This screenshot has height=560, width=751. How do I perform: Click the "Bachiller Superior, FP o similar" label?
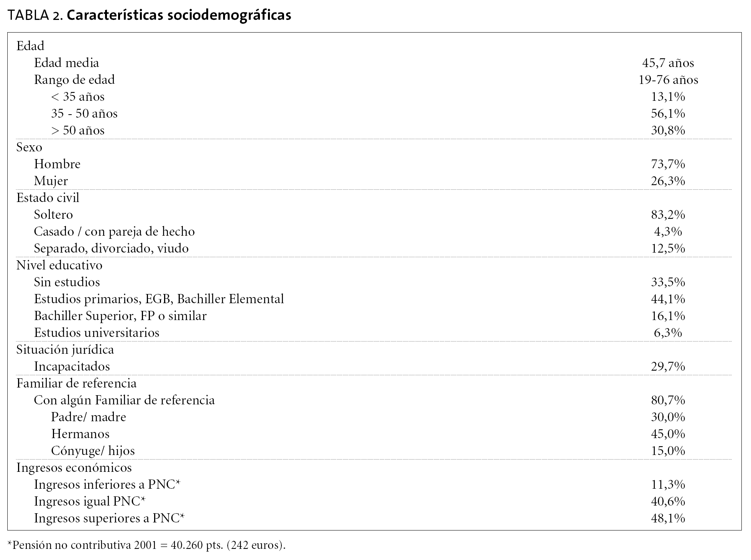[120, 316]
